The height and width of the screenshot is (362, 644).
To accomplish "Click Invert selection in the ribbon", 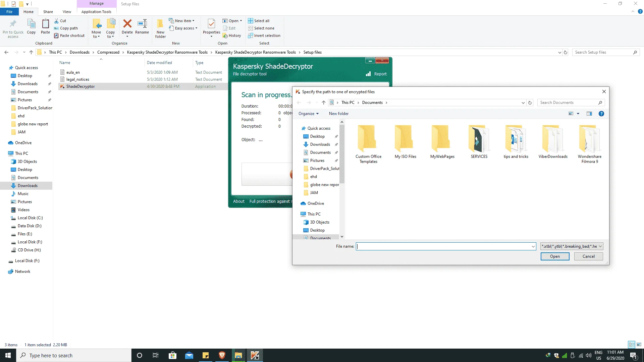I will tap(264, 36).
